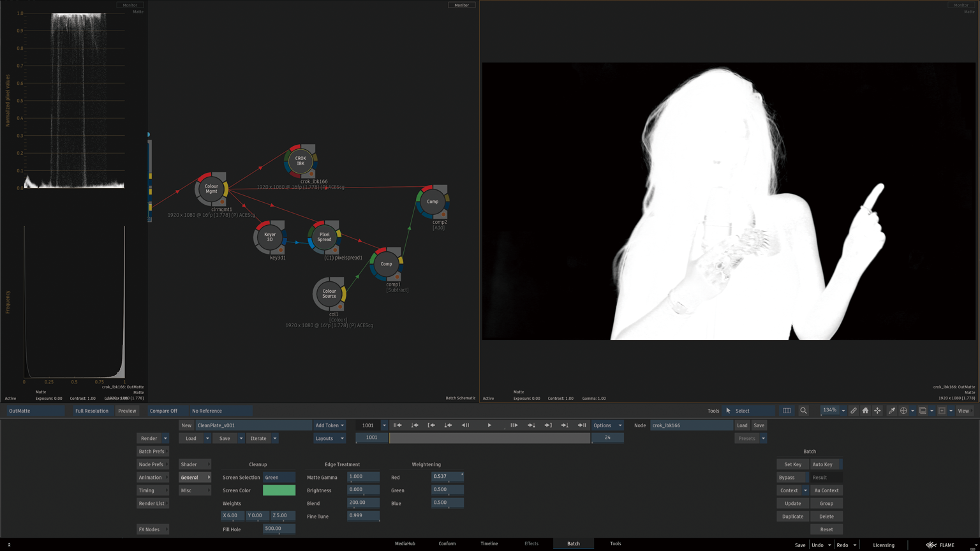Switch to the Timeline tab
The width and height of the screenshot is (980, 551).
pos(489,543)
